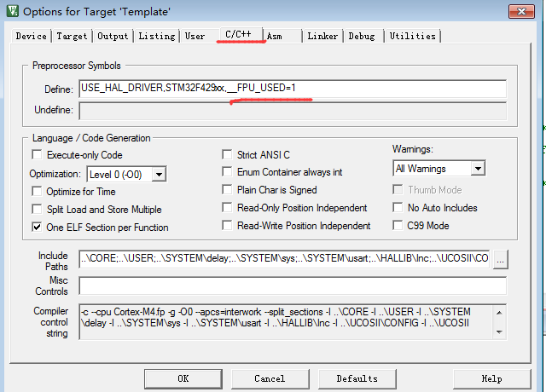Click the Include Paths text field

[284, 259]
